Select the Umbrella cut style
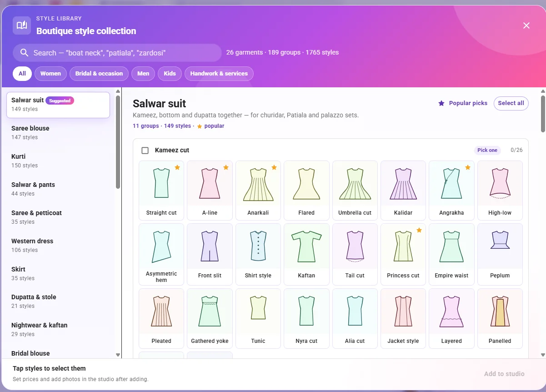Screen dimensions: 546x392 coord(355,190)
